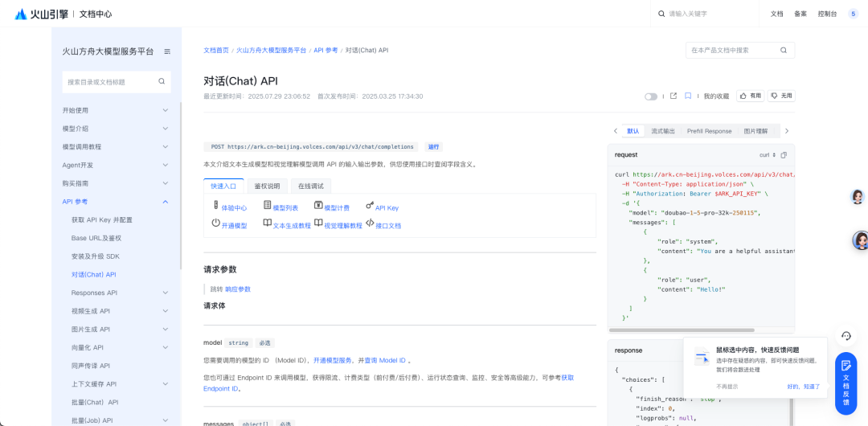Select the 默认 example tab
The height and width of the screenshot is (426, 868).
click(x=633, y=131)
